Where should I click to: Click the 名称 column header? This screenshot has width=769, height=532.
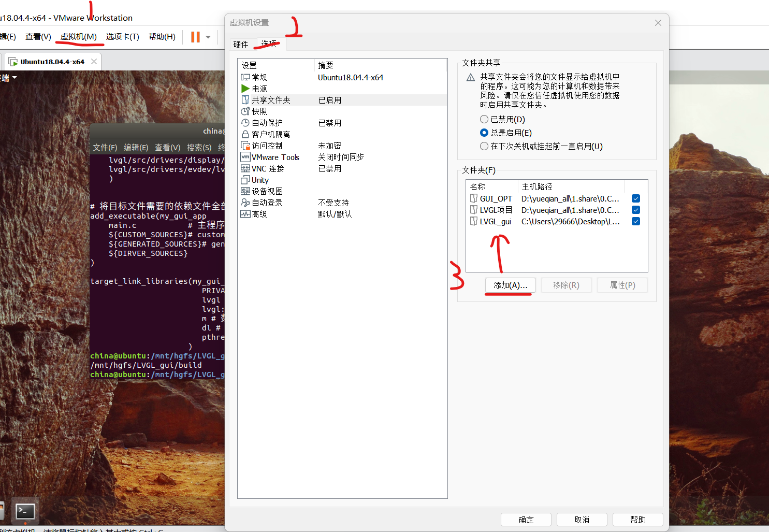coord(492,186)
